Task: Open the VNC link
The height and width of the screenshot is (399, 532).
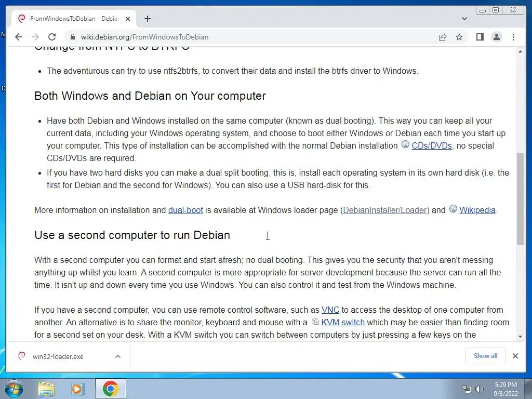Action: click(x=330, y=310)
